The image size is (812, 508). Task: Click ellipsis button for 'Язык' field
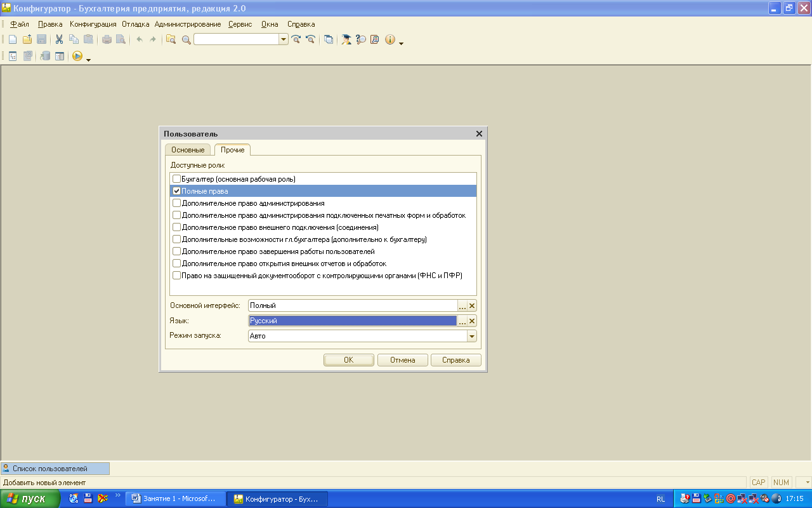[x=462, y=321]
